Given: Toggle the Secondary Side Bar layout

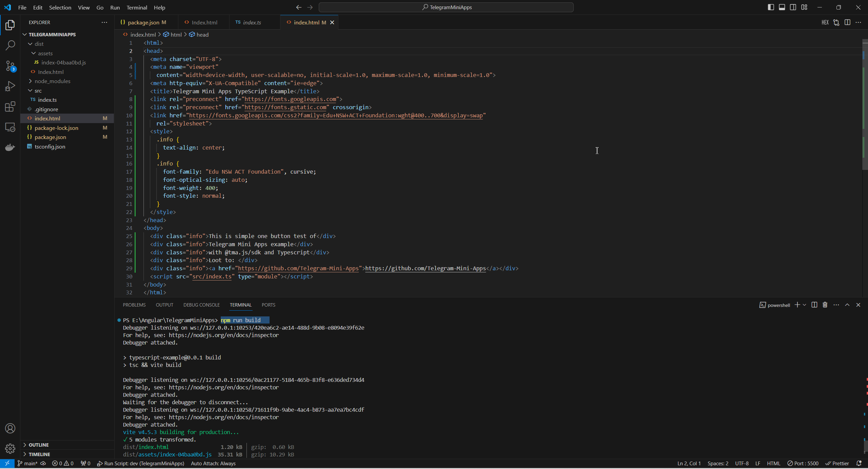Looking at the screenshot, I should tap(793, 7).
